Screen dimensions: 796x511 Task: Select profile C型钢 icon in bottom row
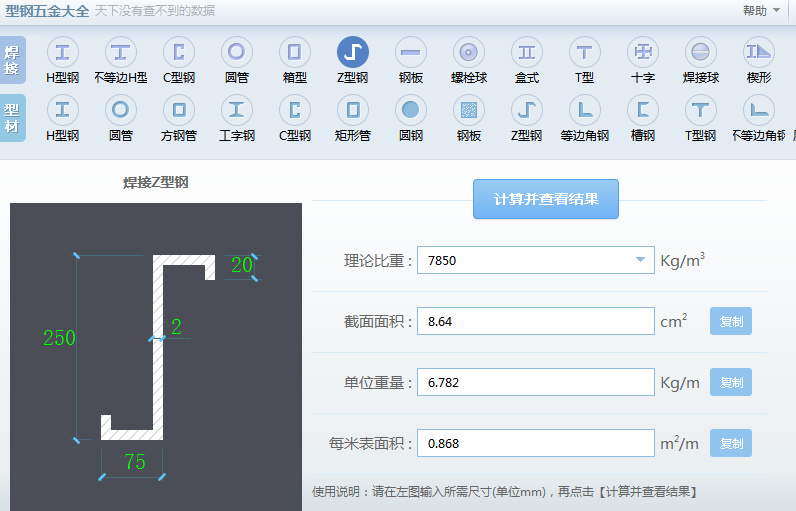294,110
